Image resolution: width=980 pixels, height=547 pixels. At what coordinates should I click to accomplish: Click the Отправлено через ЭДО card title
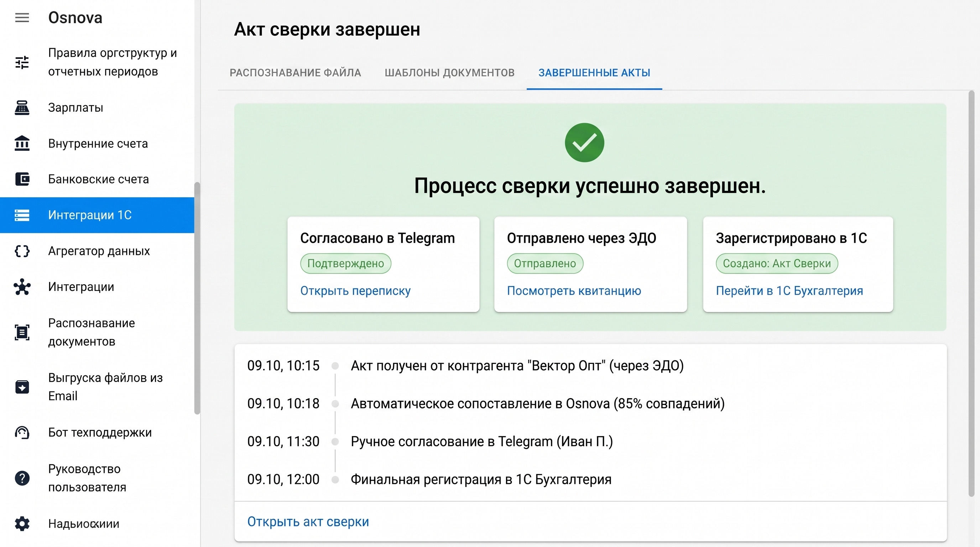(x=581, y=238)
